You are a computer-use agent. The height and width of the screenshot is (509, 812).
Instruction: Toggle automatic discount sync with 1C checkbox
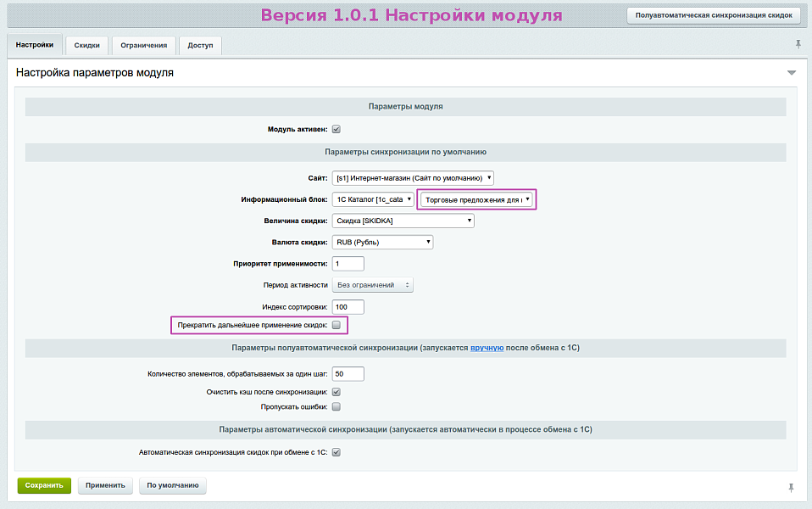point(336,452)
